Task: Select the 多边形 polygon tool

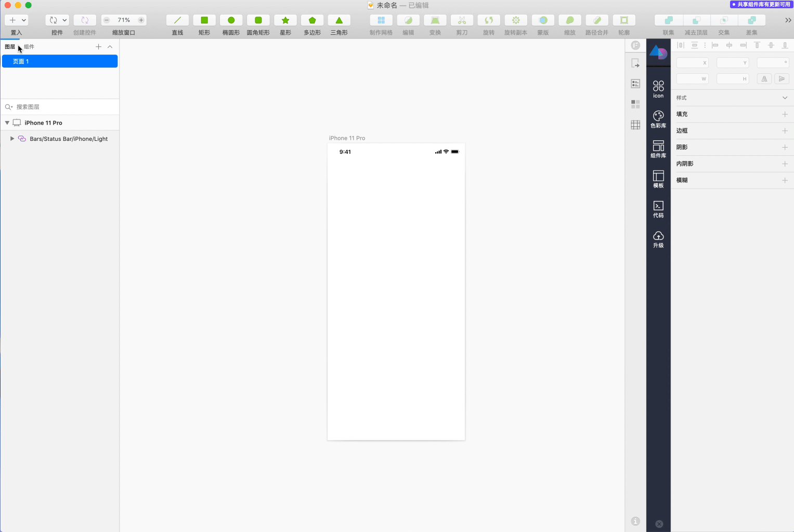Action: tap(313, 20)
